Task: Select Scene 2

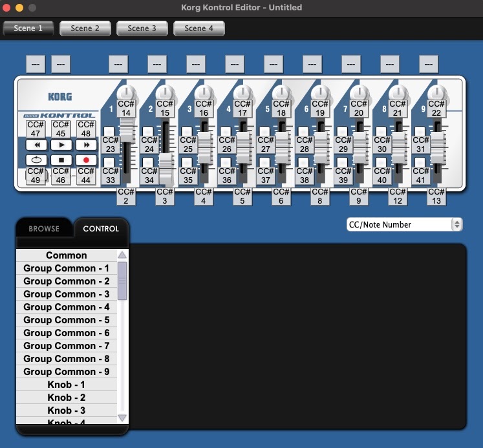Action: pos(85,28)
